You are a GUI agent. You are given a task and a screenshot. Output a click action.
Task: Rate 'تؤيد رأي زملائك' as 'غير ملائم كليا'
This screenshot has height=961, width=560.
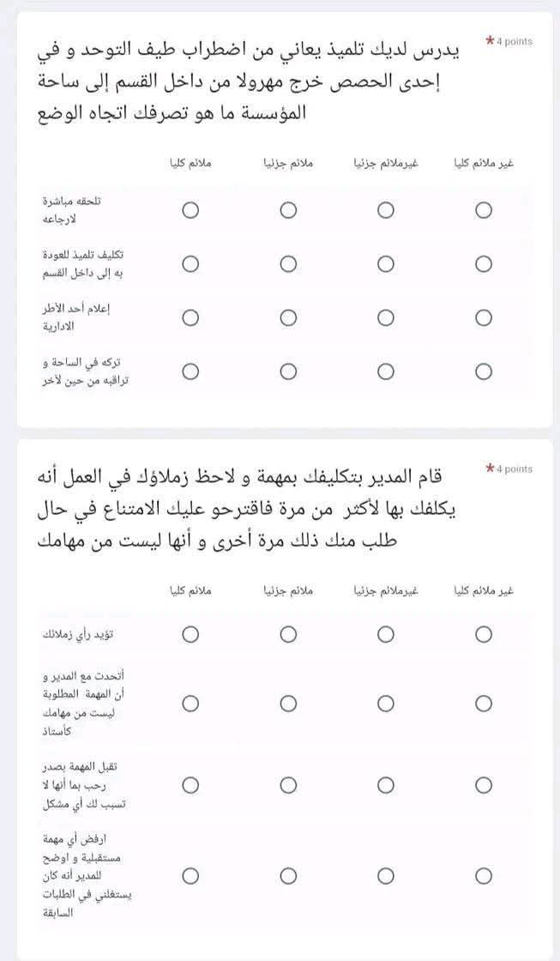coord(484,634)
